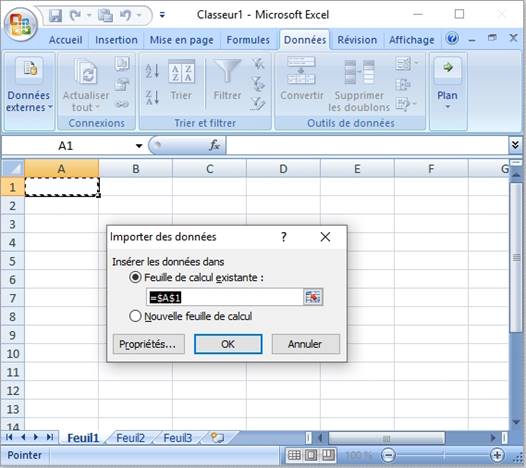
Task: Switch to Page Break Preview in status bar
Action: pos(328,456)
